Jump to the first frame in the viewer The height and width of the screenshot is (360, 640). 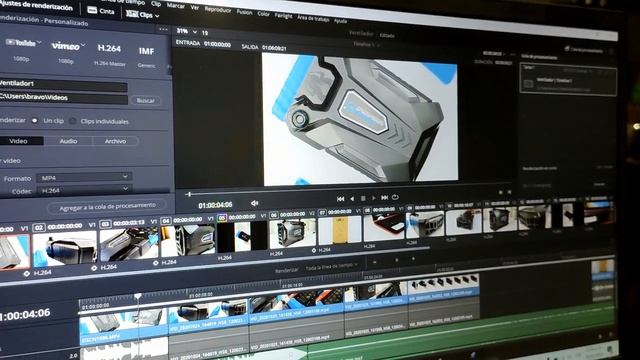pos(340,199)
